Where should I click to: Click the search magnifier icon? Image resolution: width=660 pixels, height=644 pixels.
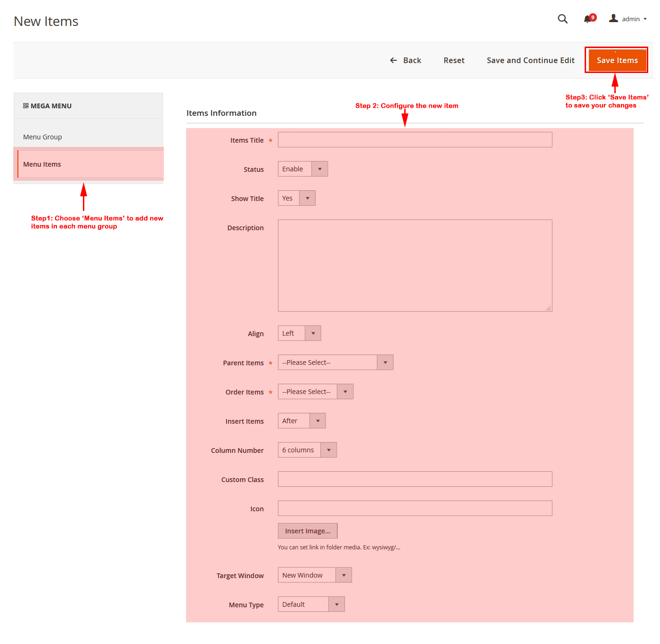(562, 19)
